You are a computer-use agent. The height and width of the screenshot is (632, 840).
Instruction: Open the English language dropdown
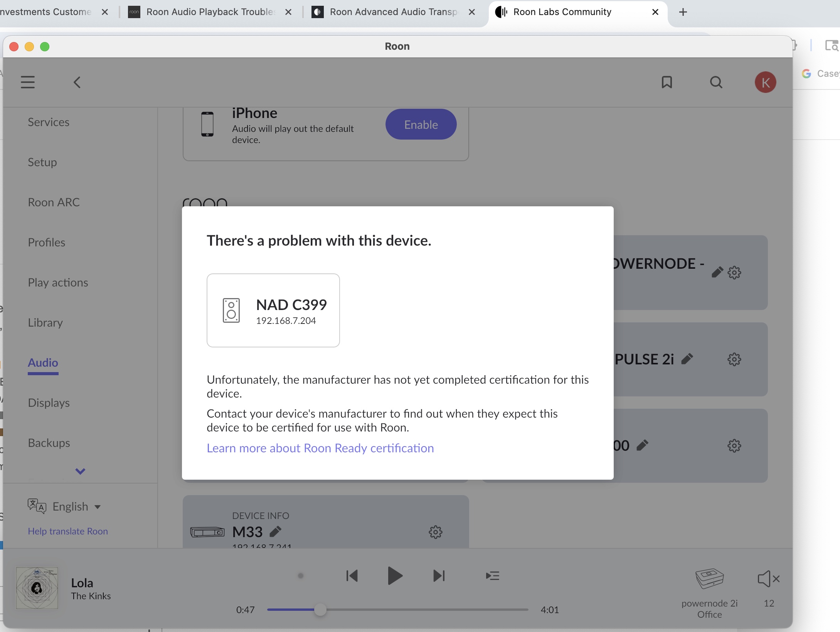pyautogui.click(x=77, y=506)
